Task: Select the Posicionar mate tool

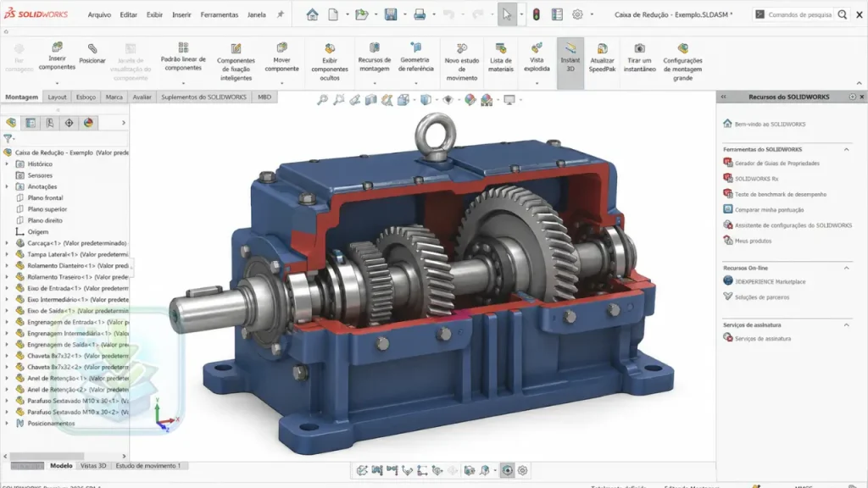Action: pos(92,53)
